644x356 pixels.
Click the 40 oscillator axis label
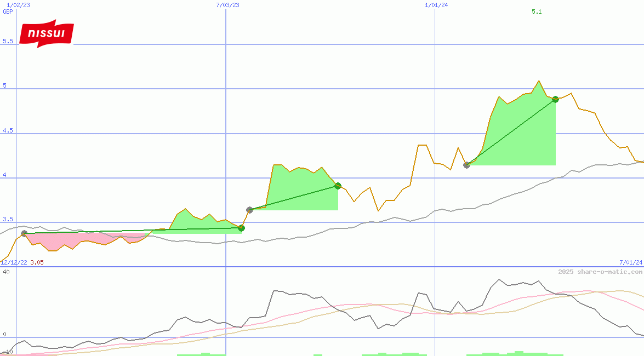6,272
